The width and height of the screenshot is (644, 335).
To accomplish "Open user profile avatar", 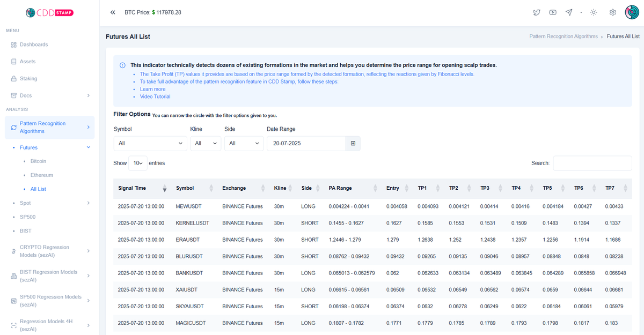I will tap(632, 12).
